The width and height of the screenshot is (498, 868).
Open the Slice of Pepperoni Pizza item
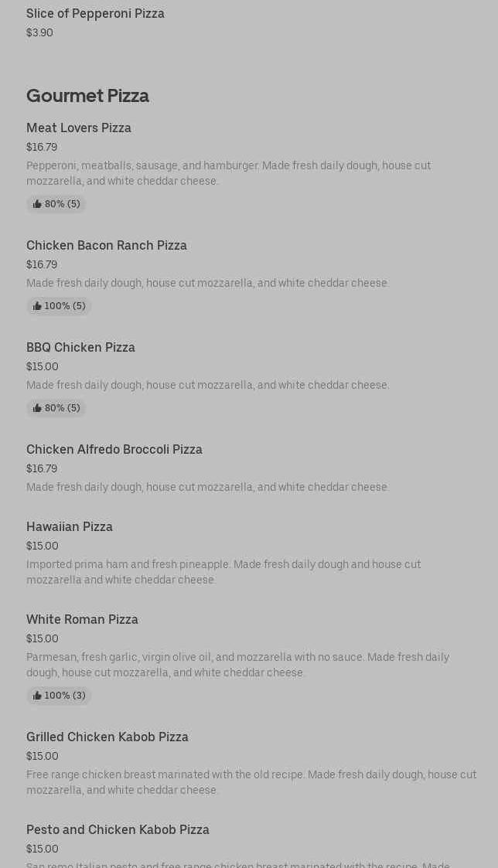pyautogui.click(x=95, y=13)
